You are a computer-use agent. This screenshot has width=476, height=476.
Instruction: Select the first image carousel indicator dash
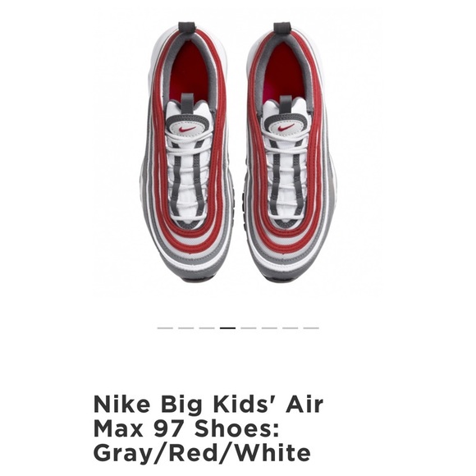click(165, 328)
